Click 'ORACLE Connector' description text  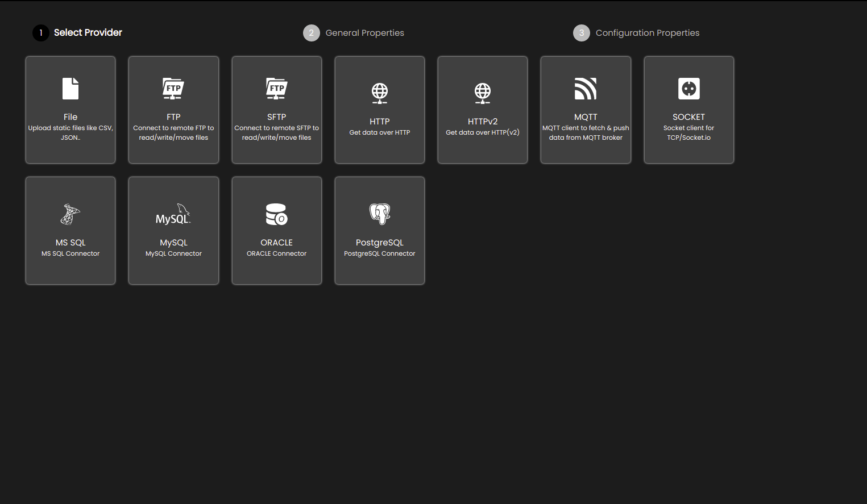click(x=277, y=253)
